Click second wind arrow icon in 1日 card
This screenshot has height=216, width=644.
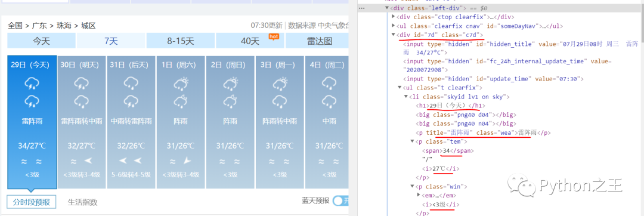[187, 161]
